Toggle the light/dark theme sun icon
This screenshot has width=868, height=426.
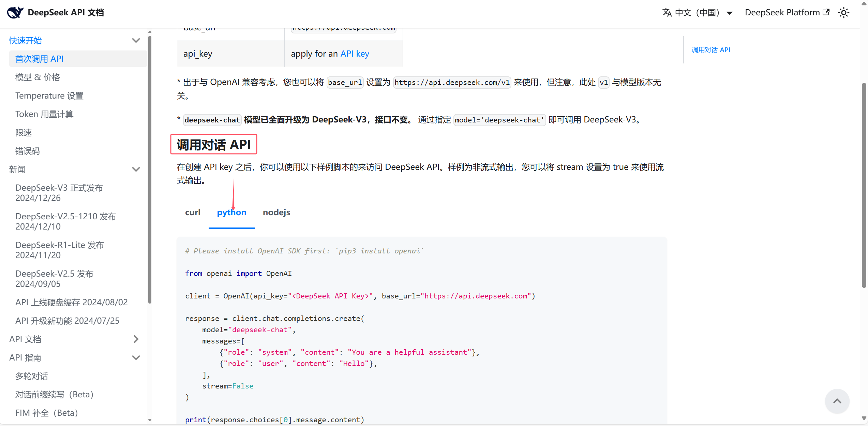tap(844, 13)
